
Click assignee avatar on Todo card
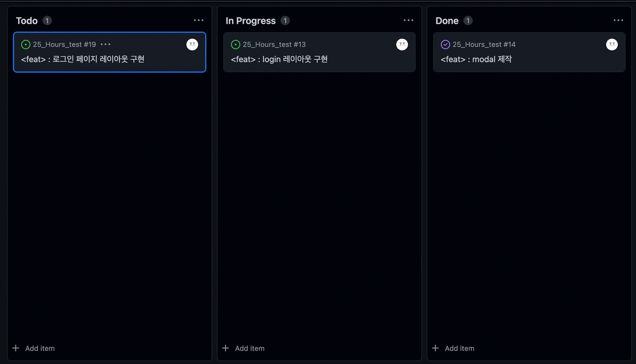point(192,44)
